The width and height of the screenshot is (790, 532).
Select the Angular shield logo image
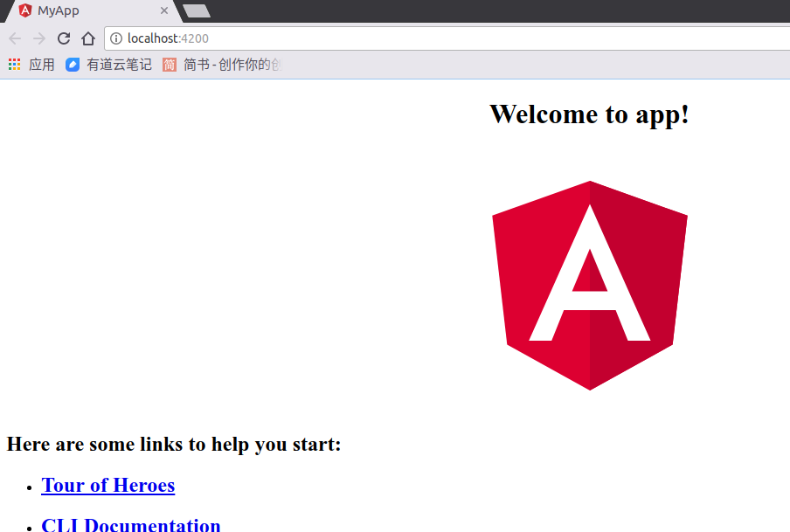(589, 286)
